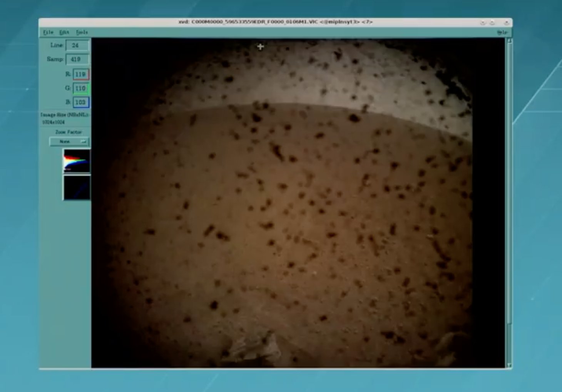The image size is (562, 392).
Task: Select the red R value box
Action: pyautogui.click(x=81, y=74)
